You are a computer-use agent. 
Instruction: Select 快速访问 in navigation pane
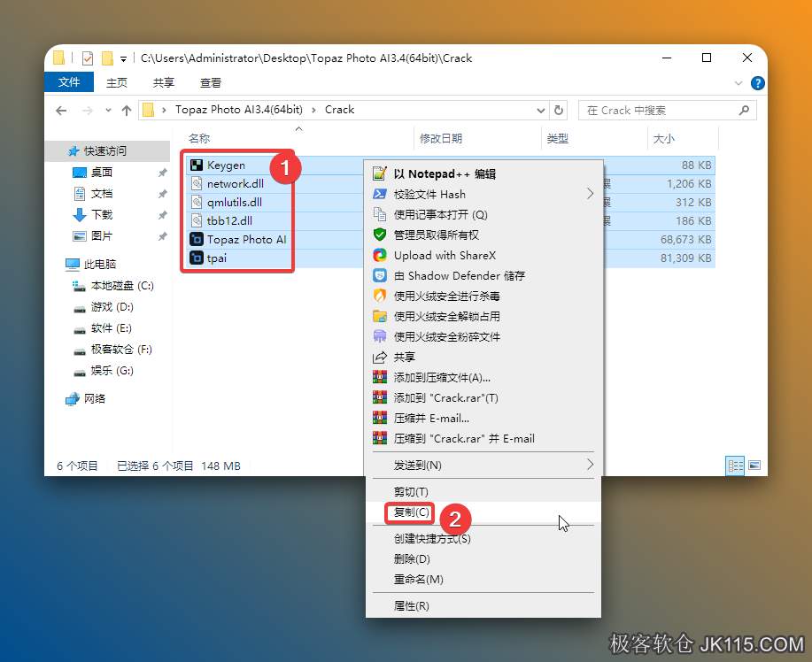coord(105,151)
